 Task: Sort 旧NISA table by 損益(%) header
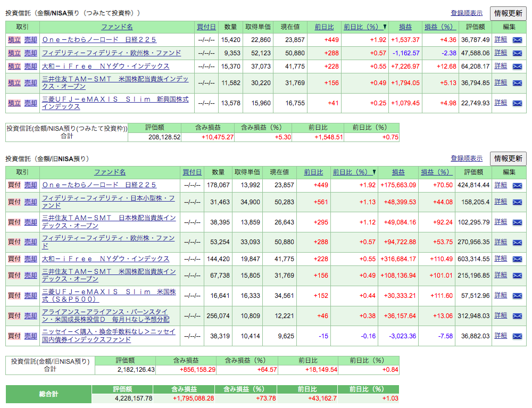click(437, 172)
